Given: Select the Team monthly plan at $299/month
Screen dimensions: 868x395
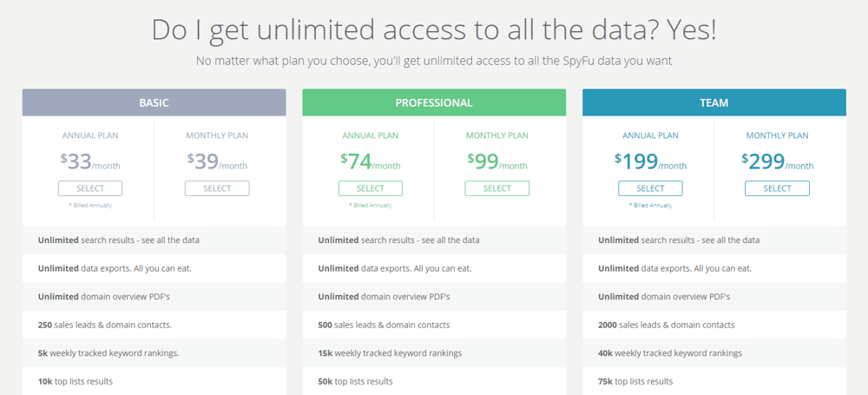Looking at the screenshot, I should [777, 188].
